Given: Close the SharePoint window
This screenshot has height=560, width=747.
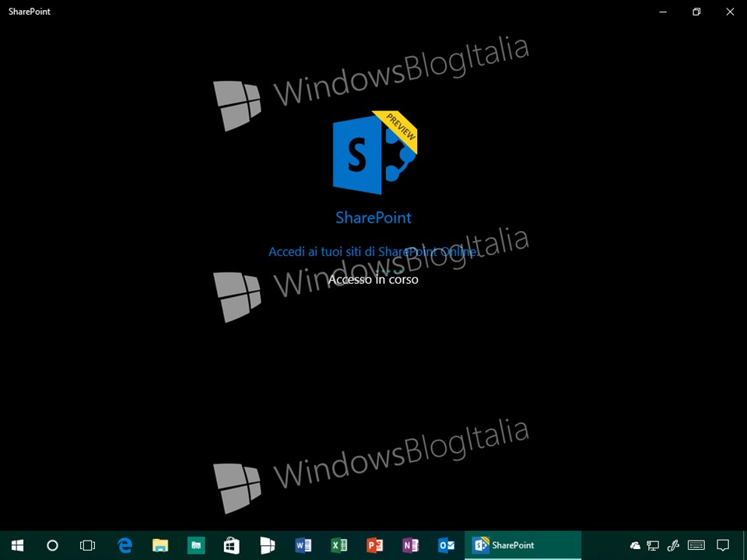Looking at the screenshot, I should click(x=730, y=12).
